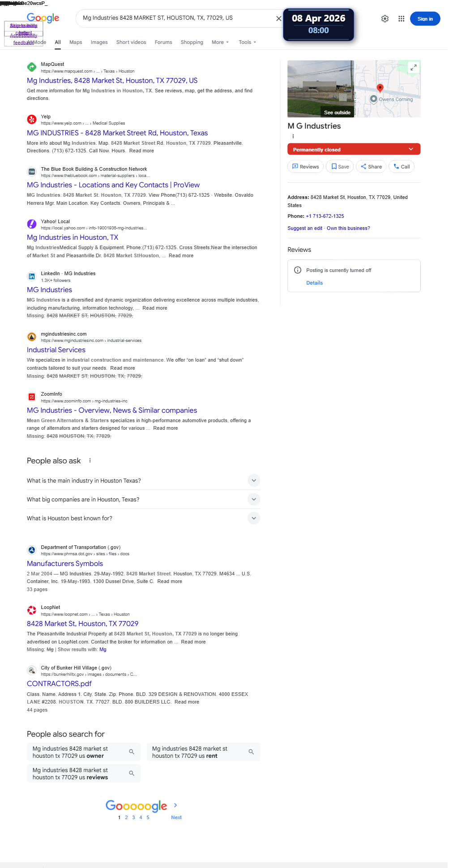
Task: Switch to the Maps tab
Action: (x=76, y=42)
